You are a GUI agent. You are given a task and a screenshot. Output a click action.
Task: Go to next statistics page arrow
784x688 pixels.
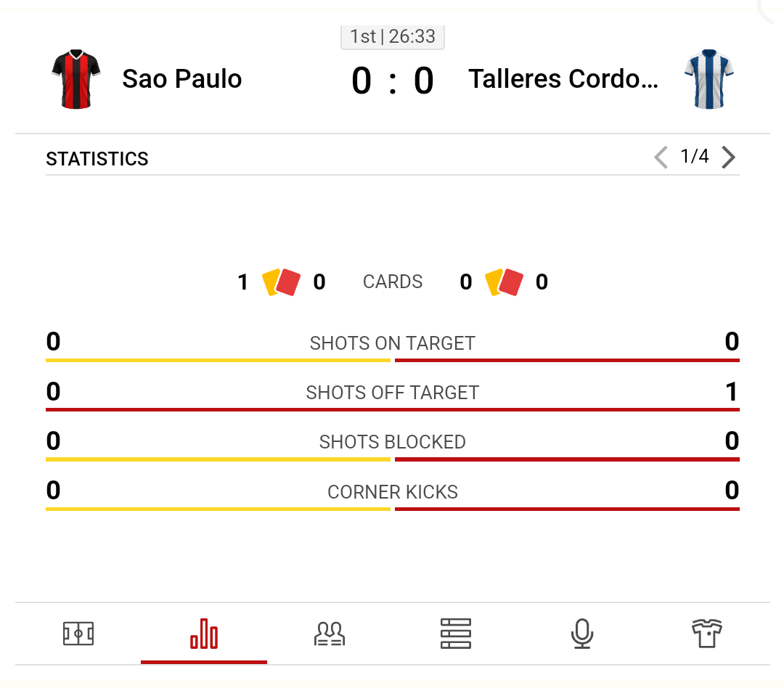729,157
